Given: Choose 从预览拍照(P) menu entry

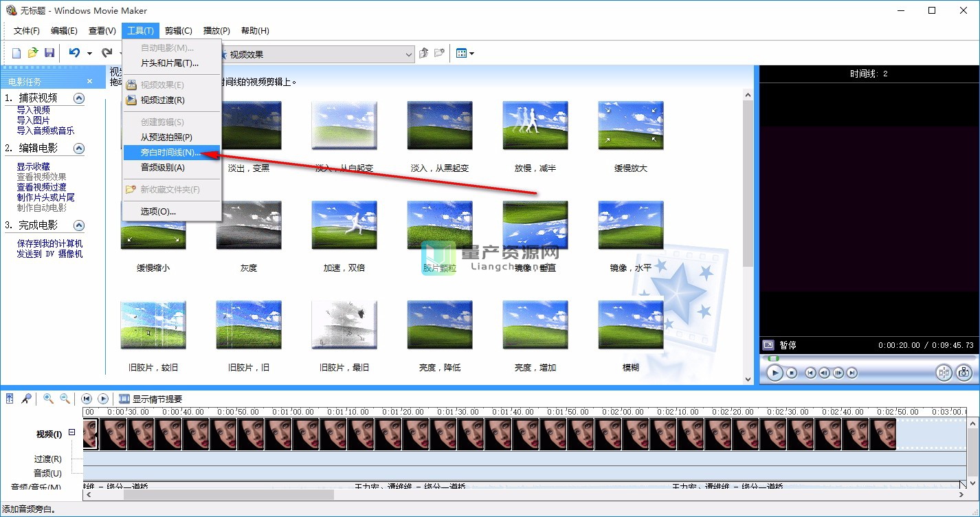Looking at the screenshot, I should click(x=171, y=137).
